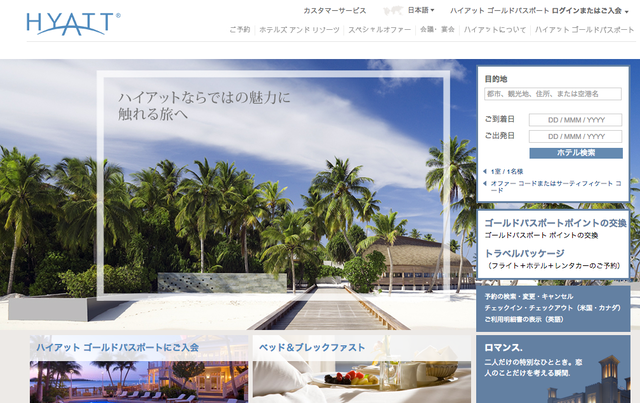
Task: Open the ロマンス promo panel
Action: point(553,369)
